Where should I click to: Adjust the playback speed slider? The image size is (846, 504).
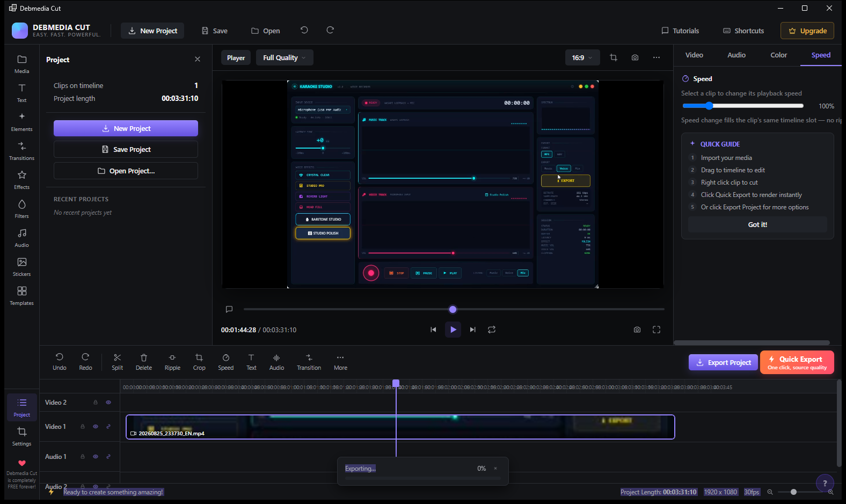(742, 106)
